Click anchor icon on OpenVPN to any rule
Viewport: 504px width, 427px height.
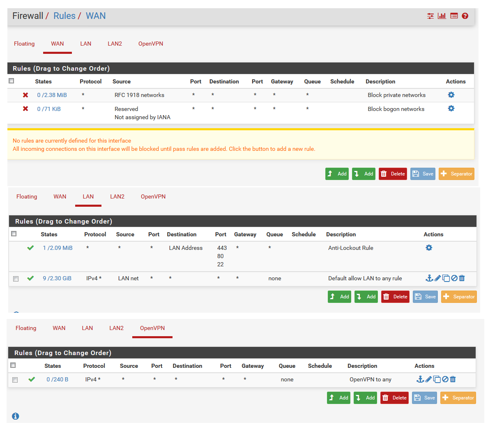(x=420, y=379)
